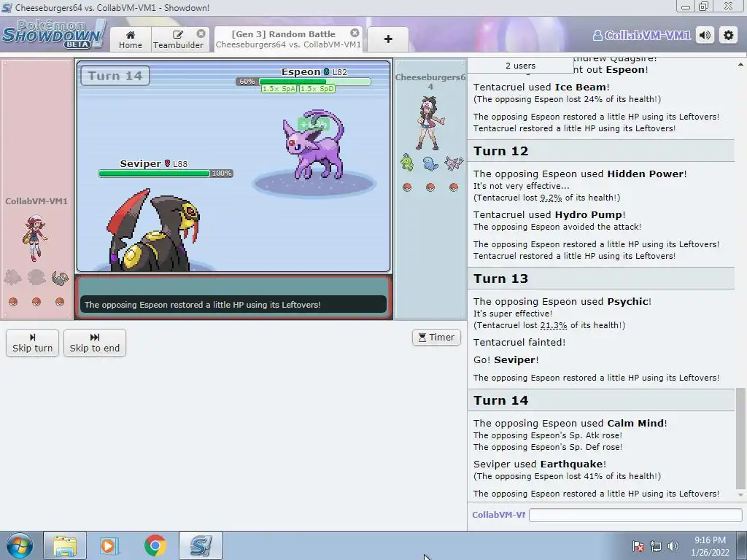747x560 pixels.
Task: Click 'Seviper used Earthquake!' log line
Action: [540, 464]
